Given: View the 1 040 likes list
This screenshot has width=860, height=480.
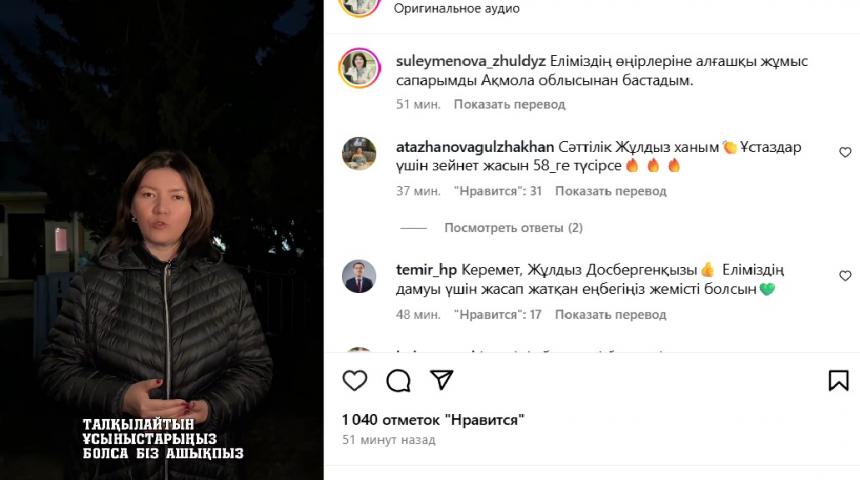Looking at the screenshot, I should tap(433, 420).
